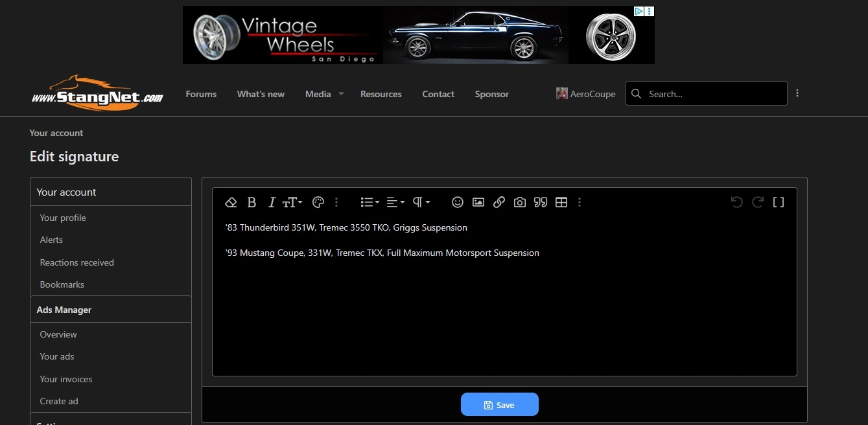Click the Undo arrow icon
868x425 pixels.
[736, 202]
